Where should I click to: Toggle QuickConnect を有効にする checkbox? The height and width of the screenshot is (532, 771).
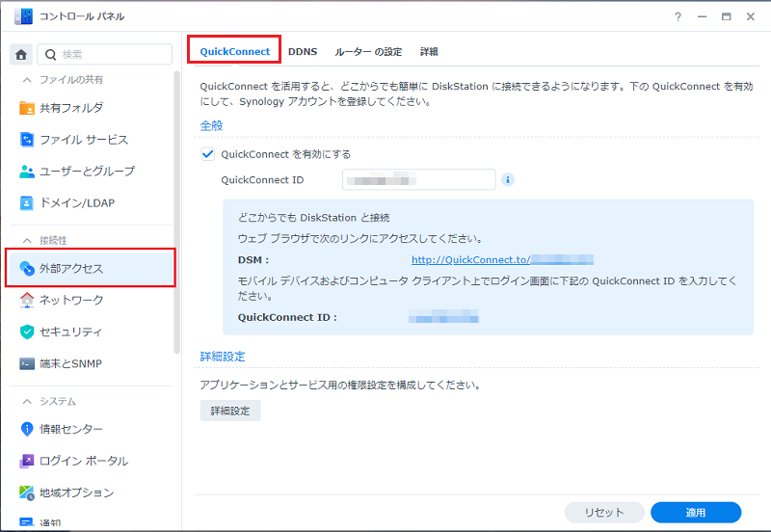click(207, 154)
